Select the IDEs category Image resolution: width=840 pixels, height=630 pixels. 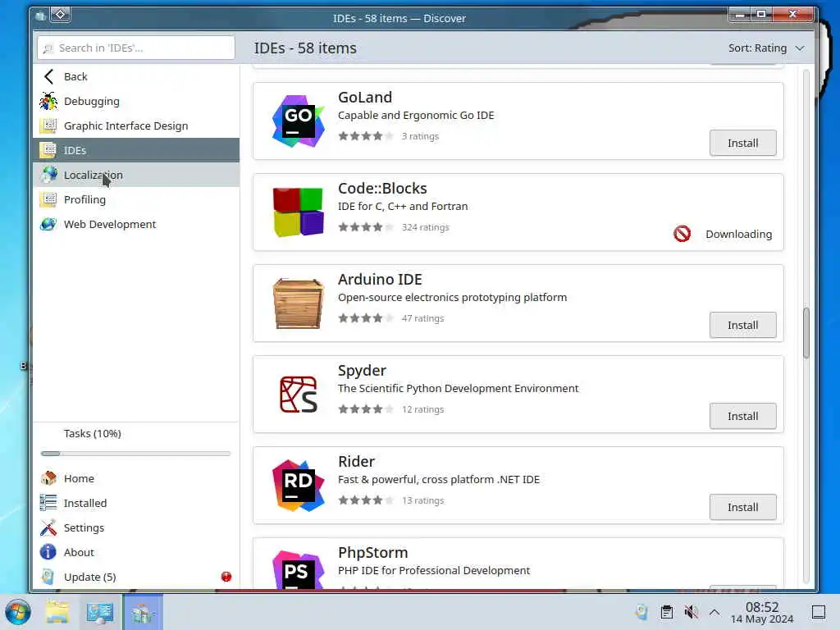(136, 150)
